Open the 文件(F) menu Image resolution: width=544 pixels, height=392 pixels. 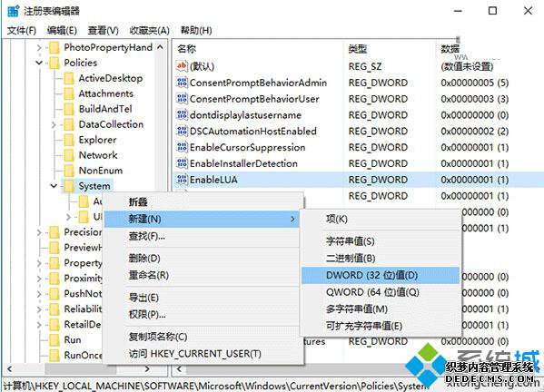coord(22,31)
